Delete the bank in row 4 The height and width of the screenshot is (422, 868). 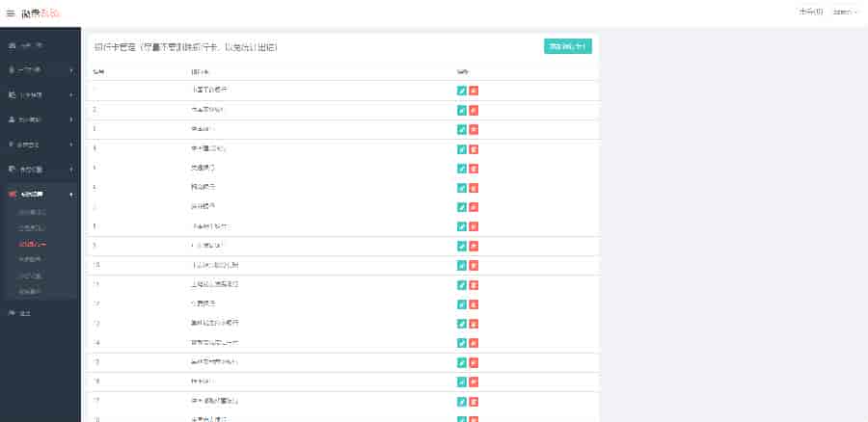pyautogui.click(x=474, y=149)
